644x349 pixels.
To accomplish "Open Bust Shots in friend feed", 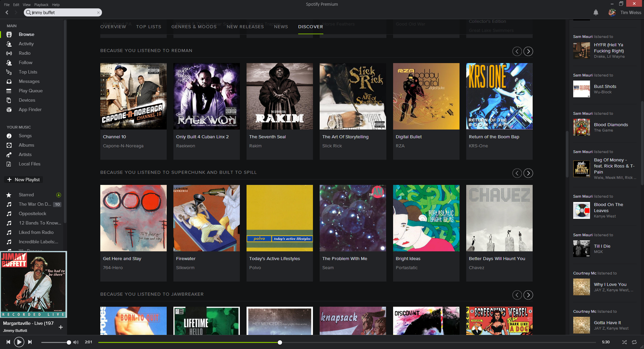I will 605,87.
